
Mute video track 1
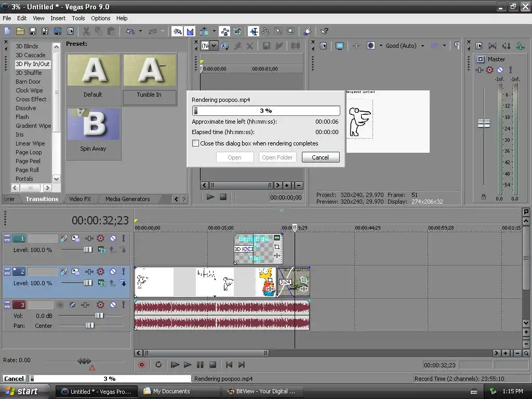[113, 238]
